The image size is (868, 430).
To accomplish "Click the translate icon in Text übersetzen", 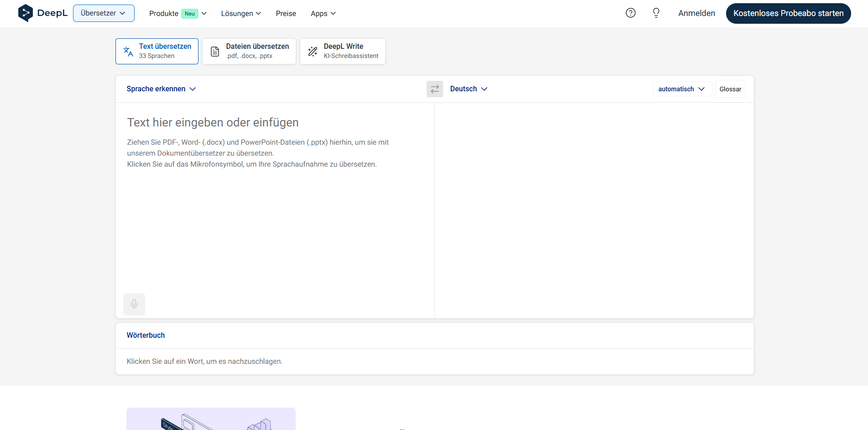I will [128, 52].
